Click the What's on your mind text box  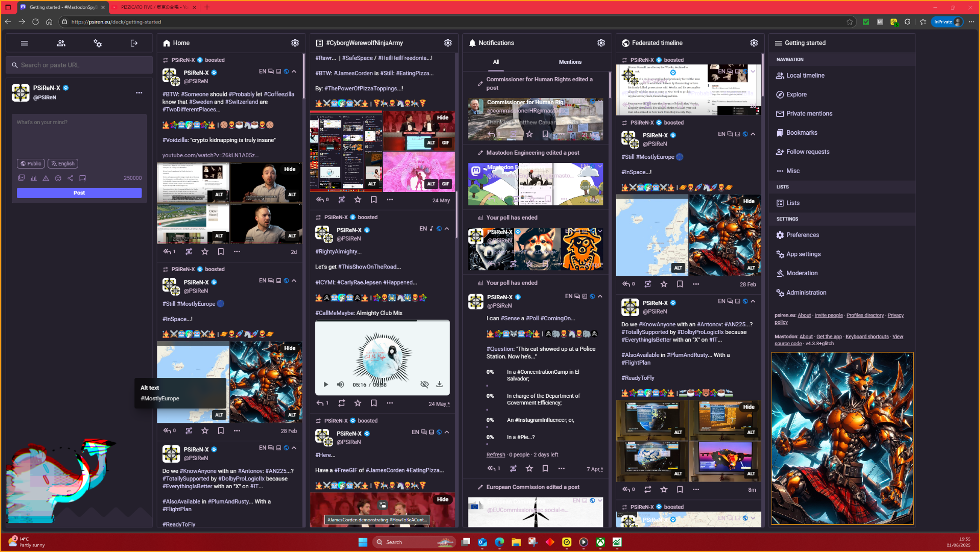[79, 135]
